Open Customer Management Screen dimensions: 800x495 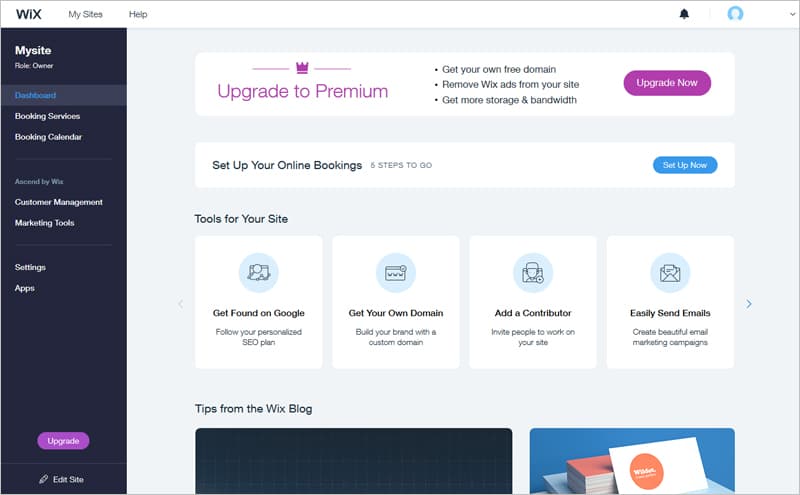coord(59,202)
